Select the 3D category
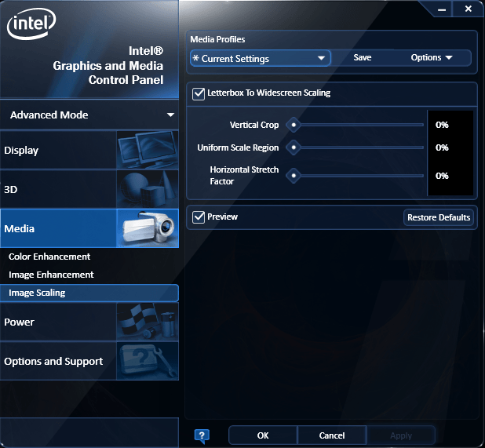This screenshot has width=485, height=448. pos(89,189)
